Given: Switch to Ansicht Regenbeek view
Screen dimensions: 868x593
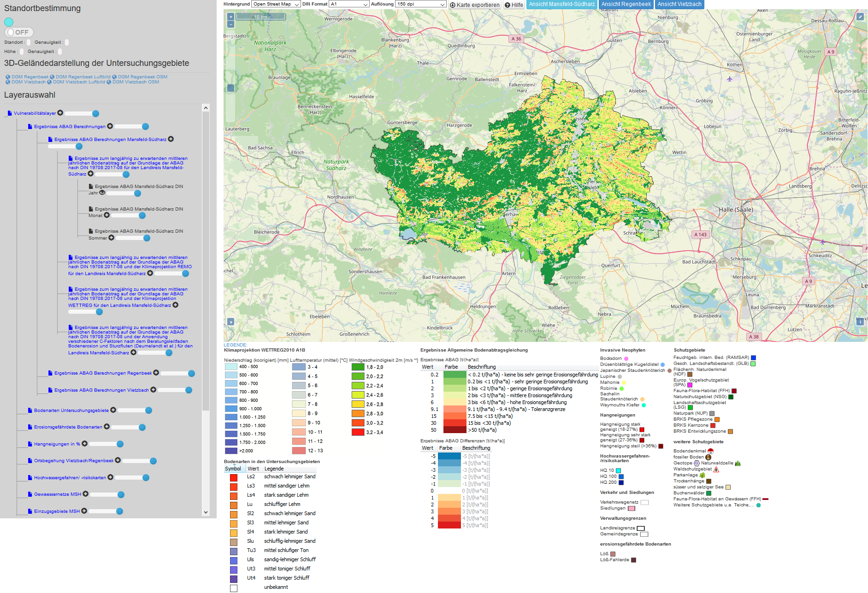Looking at the screenshot, I should point(626,4).
